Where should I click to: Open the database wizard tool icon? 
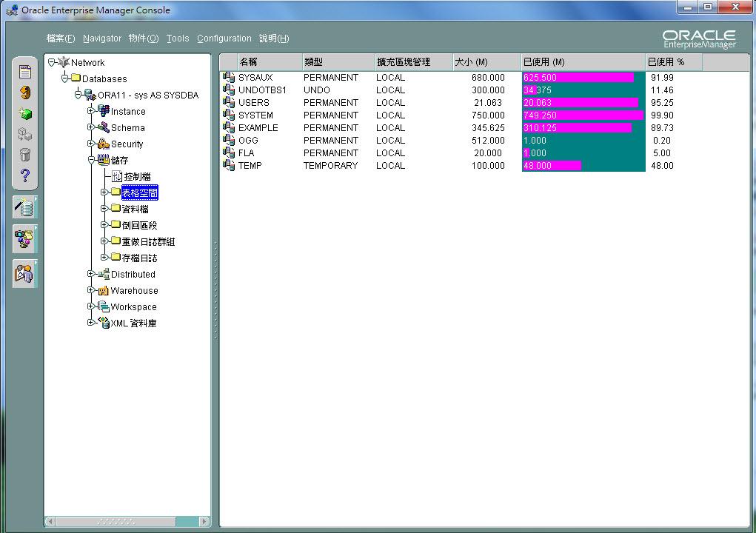pos(24,207)
